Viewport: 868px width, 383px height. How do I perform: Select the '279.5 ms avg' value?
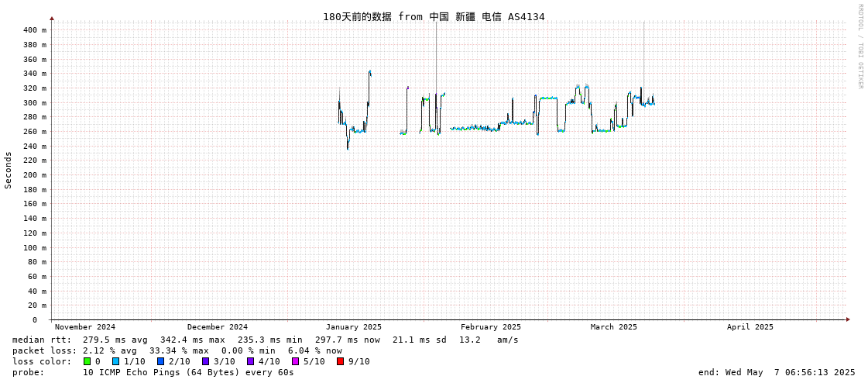coord(115,340)
